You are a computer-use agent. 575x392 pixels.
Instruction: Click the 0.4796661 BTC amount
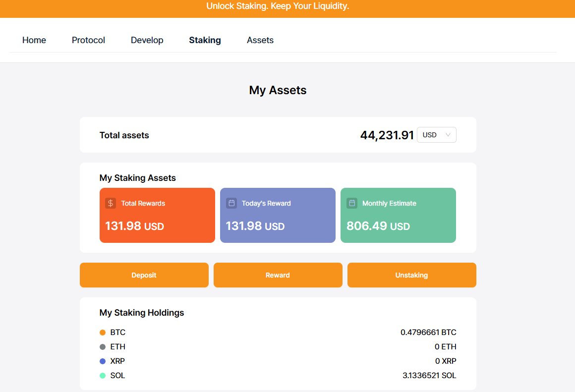pos(428,333)
